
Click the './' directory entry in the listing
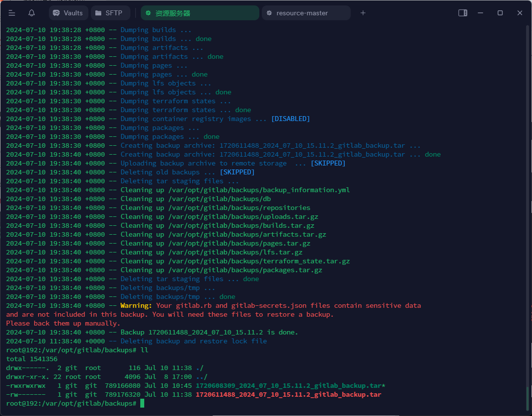200,368
